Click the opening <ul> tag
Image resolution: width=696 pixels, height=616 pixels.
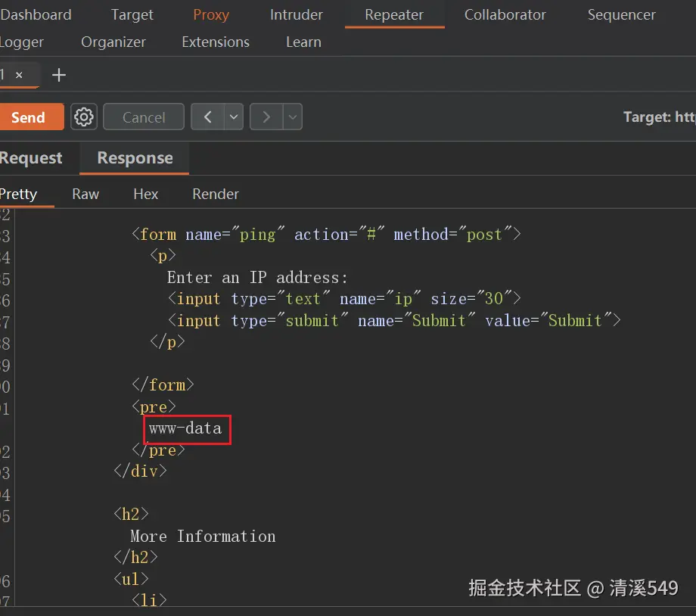pyautogui.click(x=131, y=580)
